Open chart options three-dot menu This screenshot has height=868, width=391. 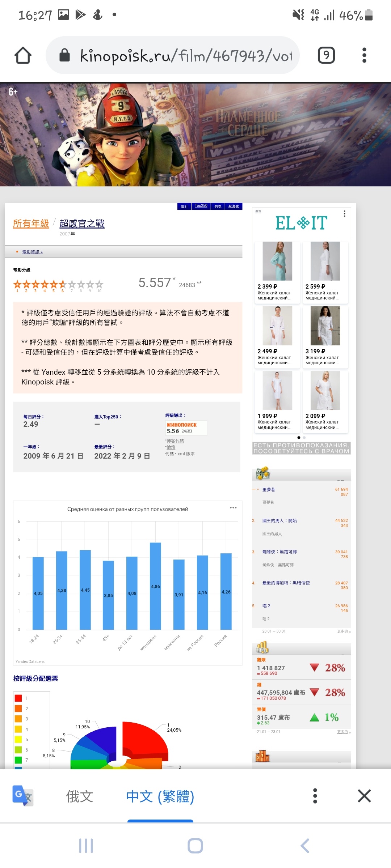[233, 507]
